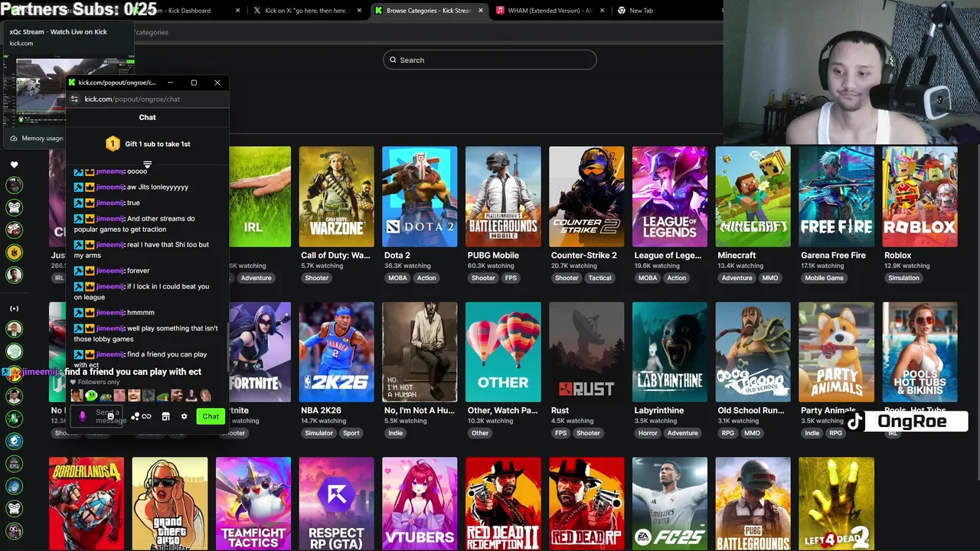Open the Teamfight Tactics thumbnail
980x551 pixels.
[x=253, y=504]
